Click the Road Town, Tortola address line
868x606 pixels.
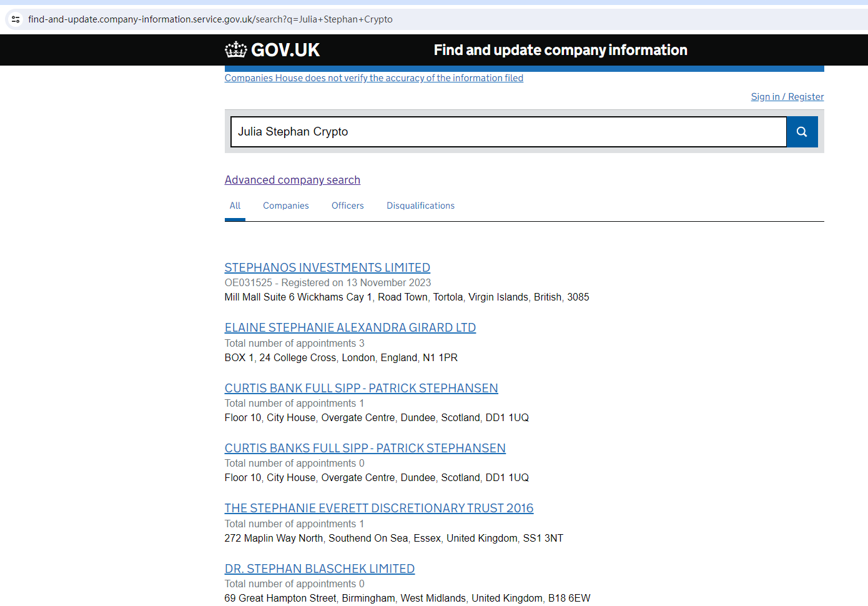407,297
